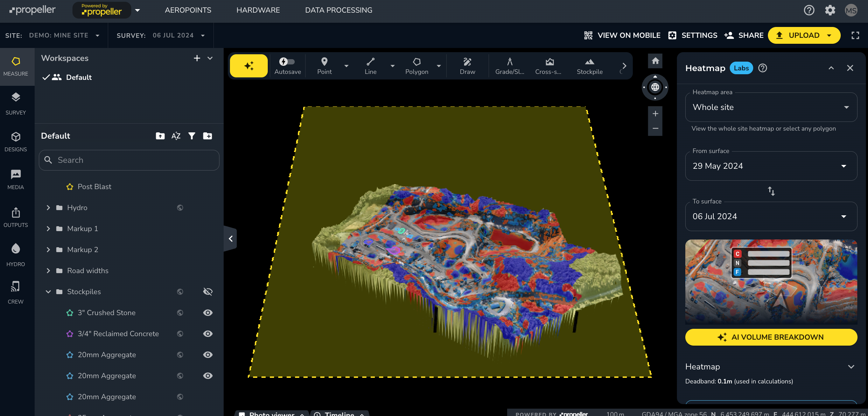
Task: Select the Point measurement tool
Action: click(x=324, y=65)
